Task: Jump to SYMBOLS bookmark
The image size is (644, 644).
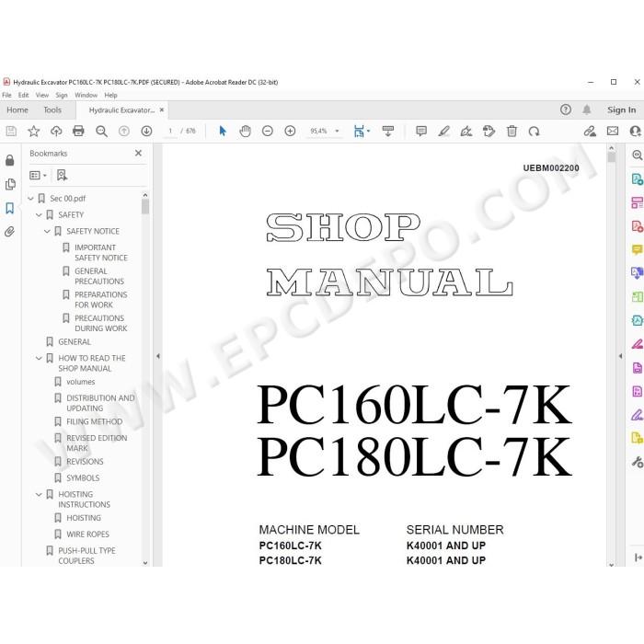Action: (x=83, y=477)
